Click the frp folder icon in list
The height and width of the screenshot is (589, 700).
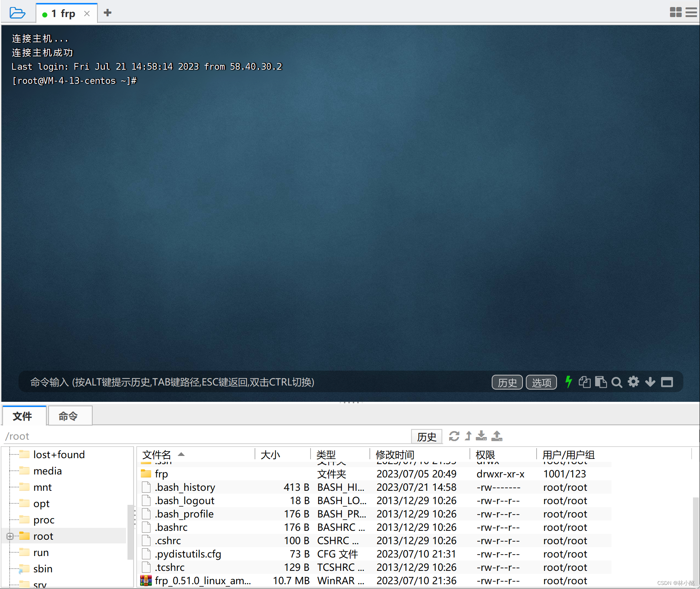(x=146, y=474)
